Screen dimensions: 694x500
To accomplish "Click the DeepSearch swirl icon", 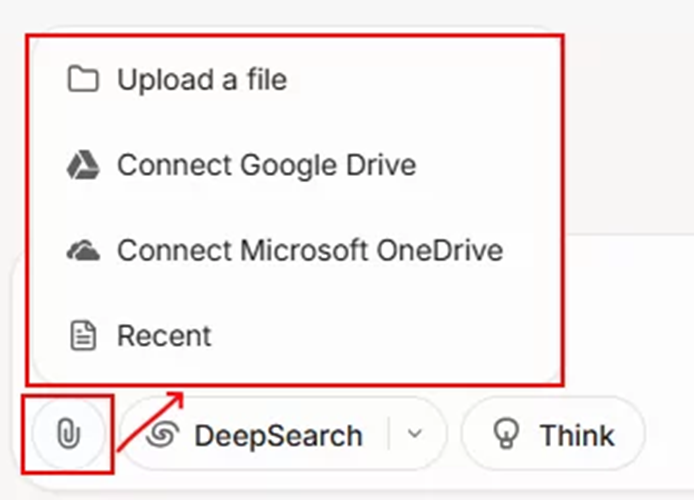I will point(162,435).
